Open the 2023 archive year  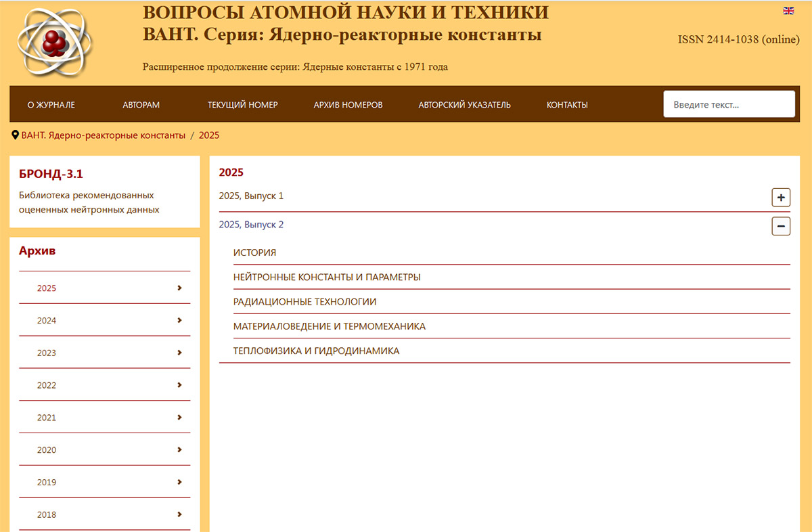[47, 353]
